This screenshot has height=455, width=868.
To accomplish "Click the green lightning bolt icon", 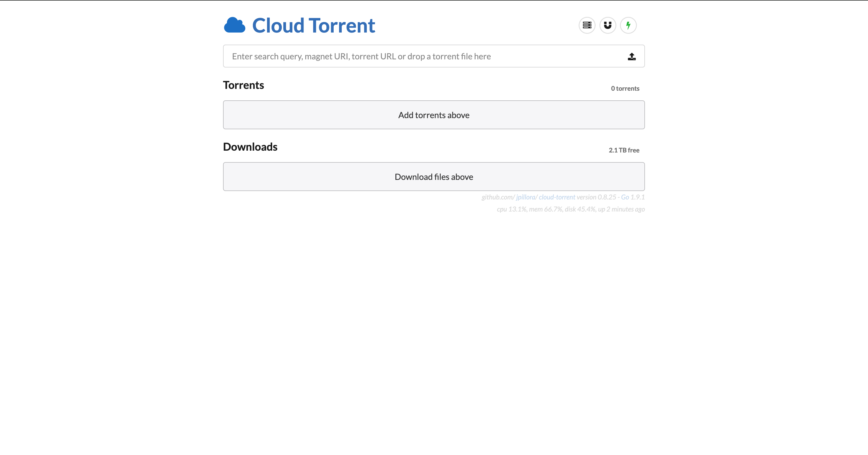I will point(628,25).
